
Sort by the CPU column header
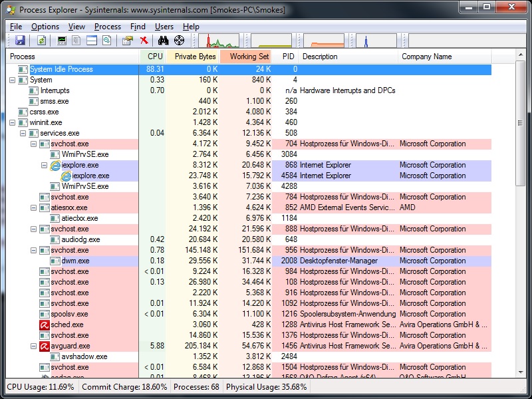152,57
